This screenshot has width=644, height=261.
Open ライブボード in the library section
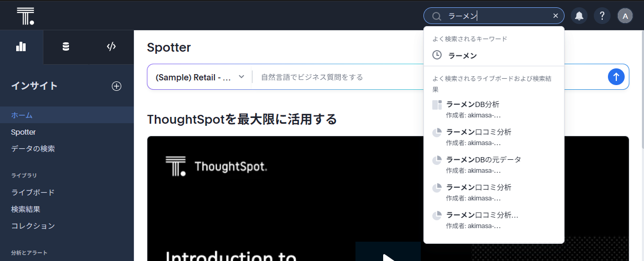[33, 193]
